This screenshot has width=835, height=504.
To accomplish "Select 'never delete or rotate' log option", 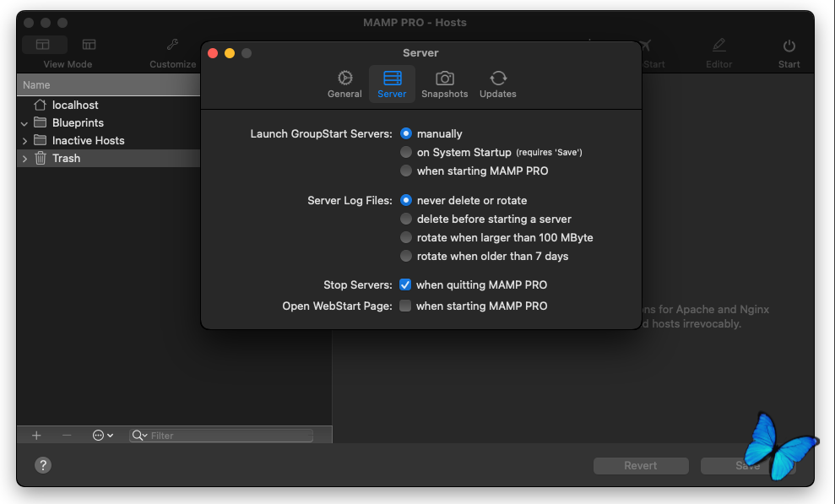I will (406, 201).
